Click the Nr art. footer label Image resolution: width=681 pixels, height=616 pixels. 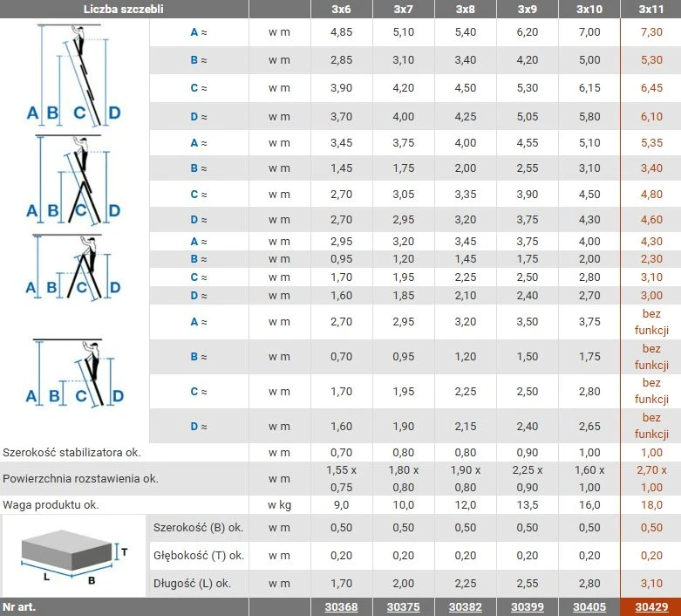click(18, 607)
